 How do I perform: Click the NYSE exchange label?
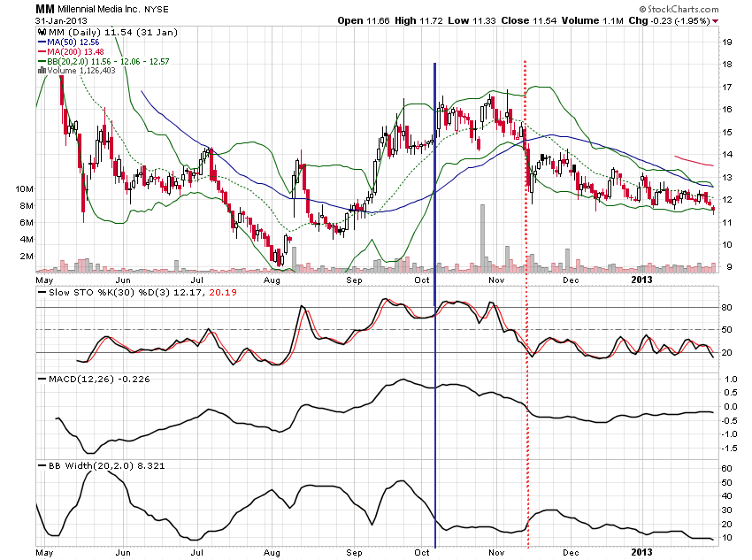[157, 10]
